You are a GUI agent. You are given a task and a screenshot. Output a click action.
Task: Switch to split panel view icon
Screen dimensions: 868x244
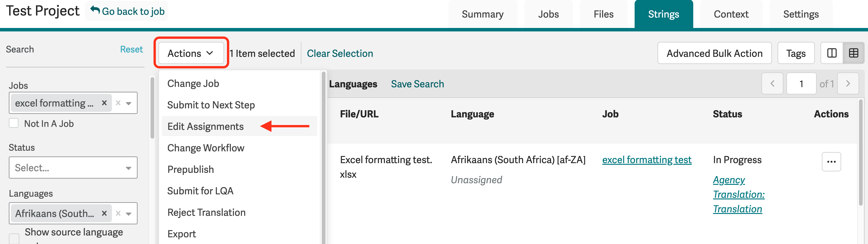tap(832, 53)
